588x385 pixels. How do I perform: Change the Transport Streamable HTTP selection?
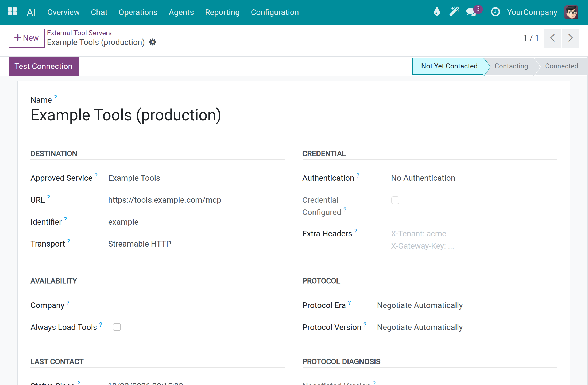point(196,244)
